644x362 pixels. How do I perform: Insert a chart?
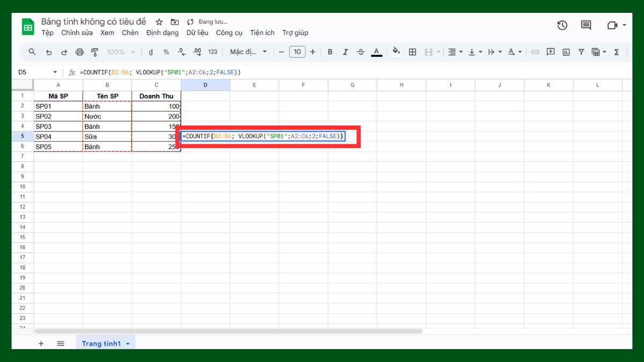tap(566, 52)
